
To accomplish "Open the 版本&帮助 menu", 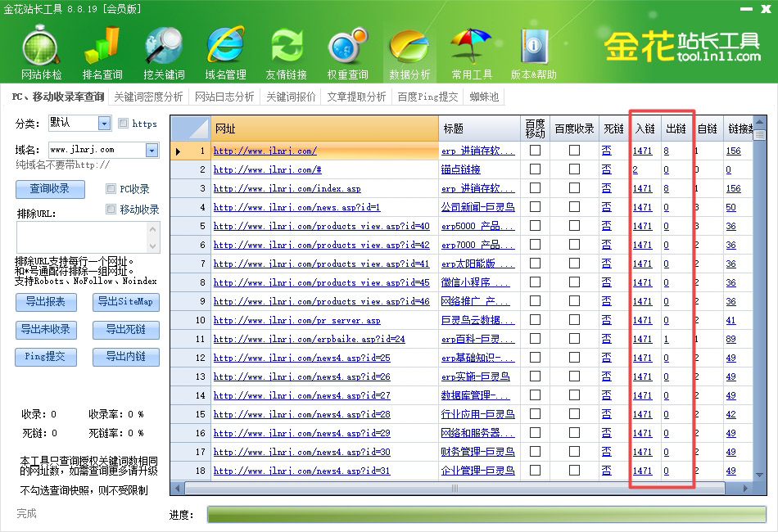I will click(x=533, y=49).
